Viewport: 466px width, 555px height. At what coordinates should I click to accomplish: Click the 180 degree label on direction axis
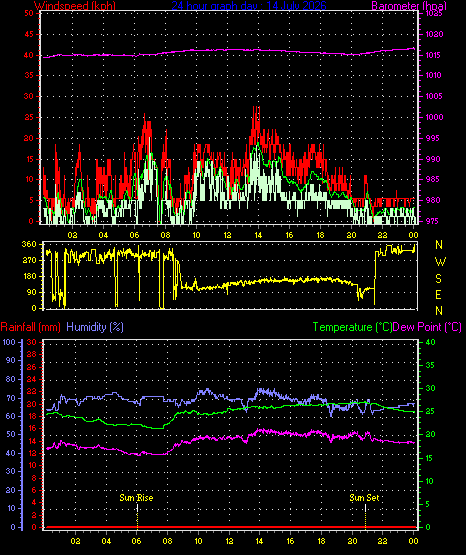(x=29, y=276)
